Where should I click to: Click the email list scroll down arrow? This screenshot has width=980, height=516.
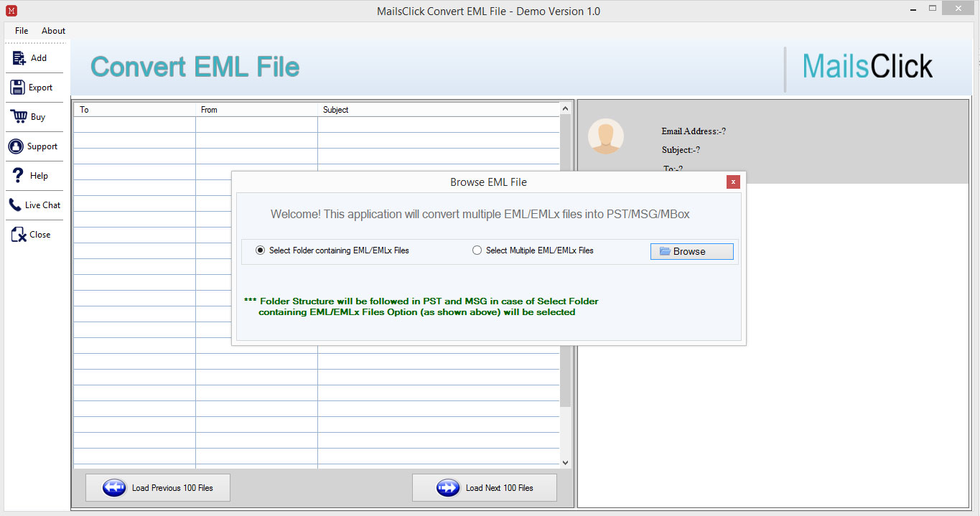[565, 463]
